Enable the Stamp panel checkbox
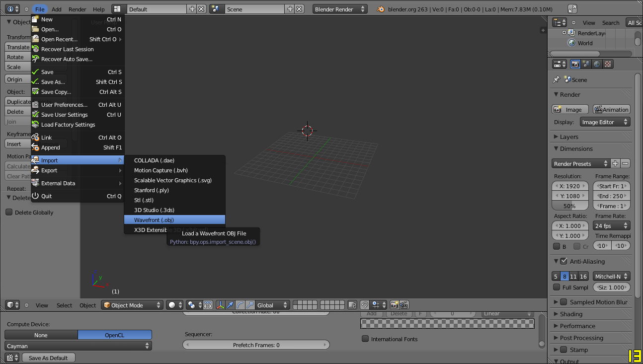This screenshot has width=643, height=364. tap(563, 350)
